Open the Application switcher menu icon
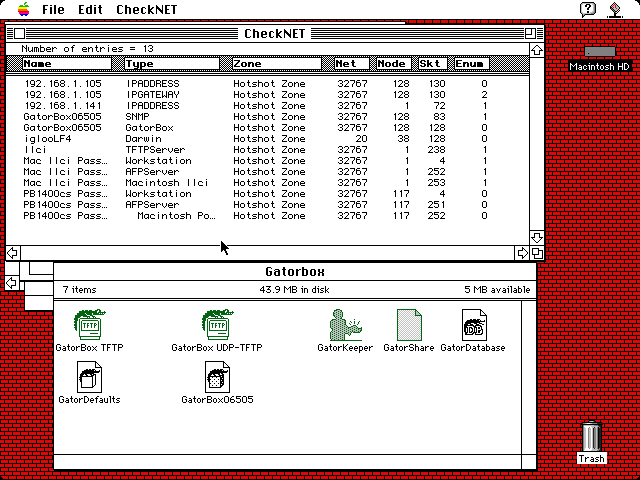Viewport: 640px width, 480px height. [615, 9]
